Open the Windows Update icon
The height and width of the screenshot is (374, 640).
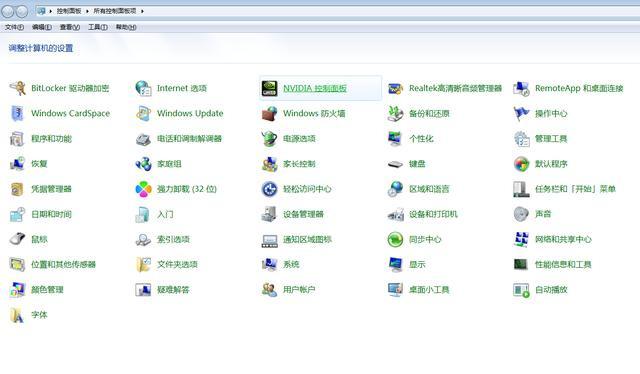143,114
